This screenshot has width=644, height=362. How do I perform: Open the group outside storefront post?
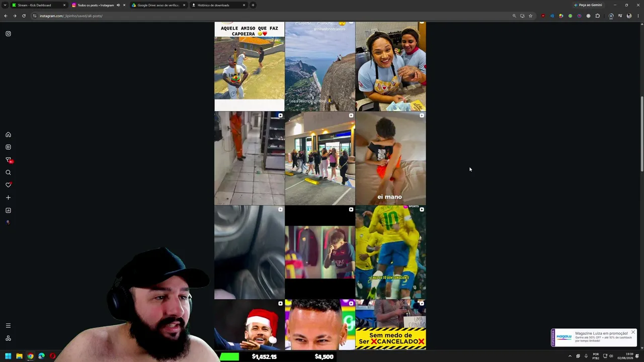[x=320, y=158]
